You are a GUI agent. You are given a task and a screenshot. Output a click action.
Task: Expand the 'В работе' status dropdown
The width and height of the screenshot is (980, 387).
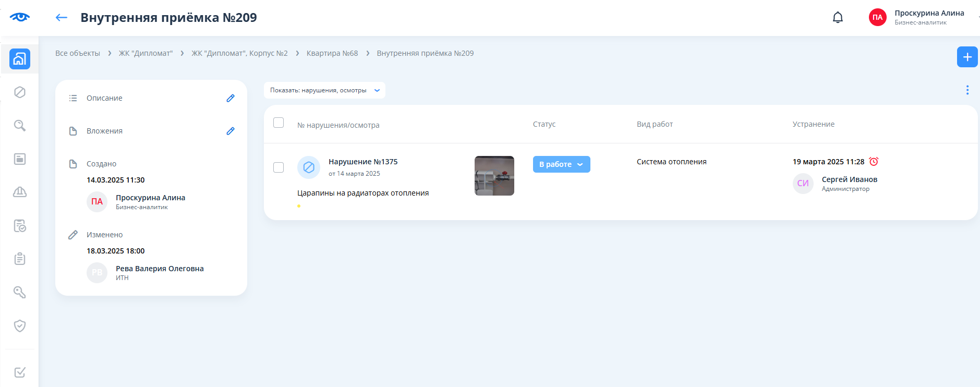point(561,164)
